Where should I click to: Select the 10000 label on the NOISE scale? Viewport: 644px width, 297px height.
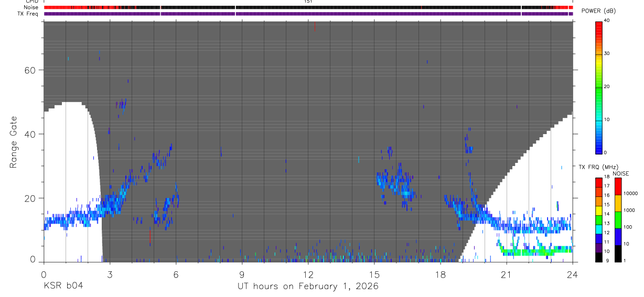pos(630,193)
